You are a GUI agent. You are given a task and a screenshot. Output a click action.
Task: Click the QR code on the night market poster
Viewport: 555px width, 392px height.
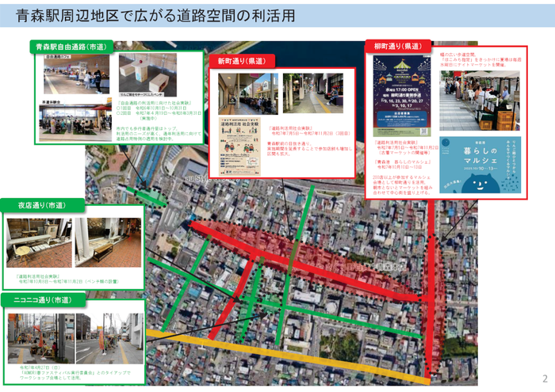pyautogui.click(x=423, y=131)
